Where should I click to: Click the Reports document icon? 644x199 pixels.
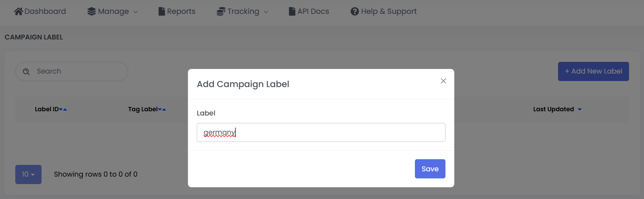[x=162, y=11]
